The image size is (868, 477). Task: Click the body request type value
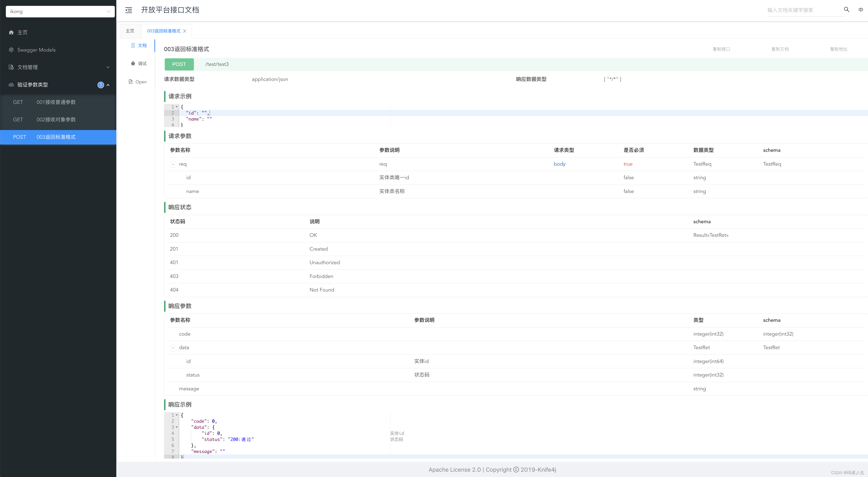pos(559,164)
